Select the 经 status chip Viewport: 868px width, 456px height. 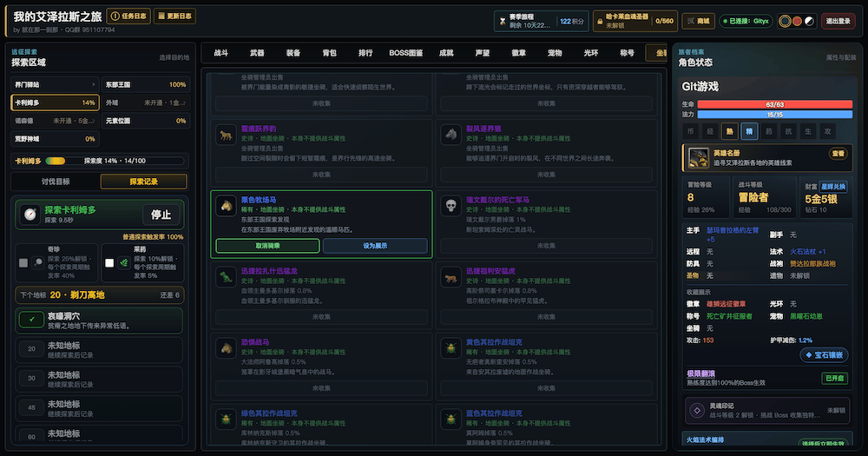click(710, 131)
